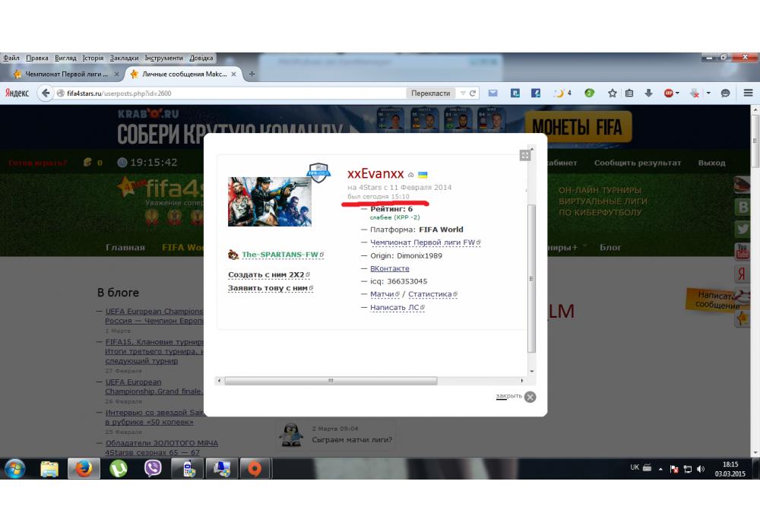This screenshot has width=760, height=532.
Task: Open the address bar history dropdown arrow
Action: (x=463, y=93)
